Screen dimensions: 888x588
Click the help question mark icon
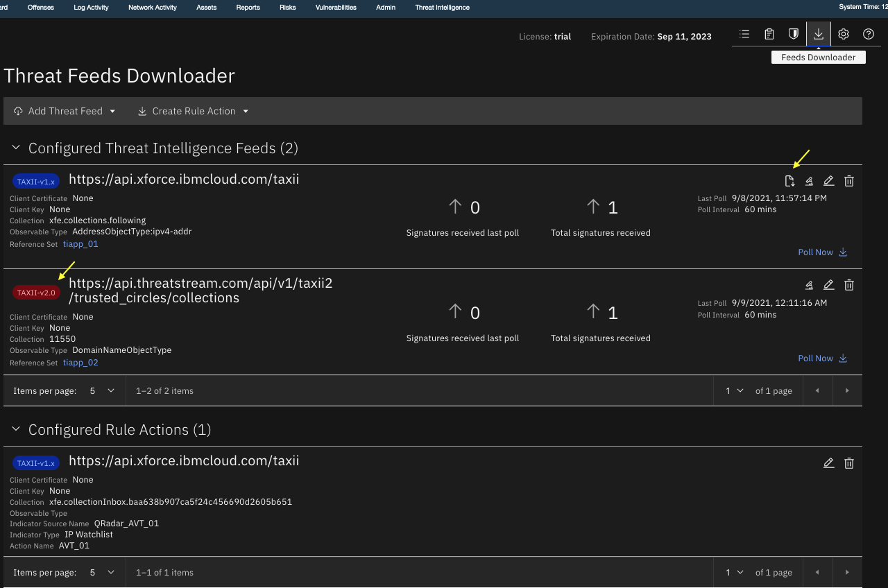pos(868,33)
